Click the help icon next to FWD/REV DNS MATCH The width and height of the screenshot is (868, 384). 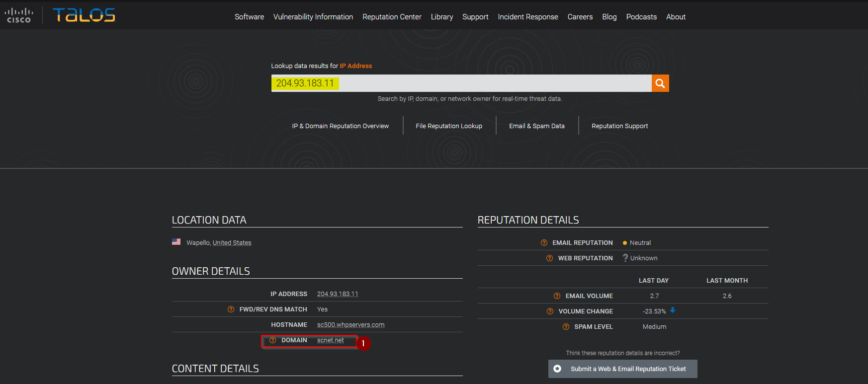click(231, 309)
